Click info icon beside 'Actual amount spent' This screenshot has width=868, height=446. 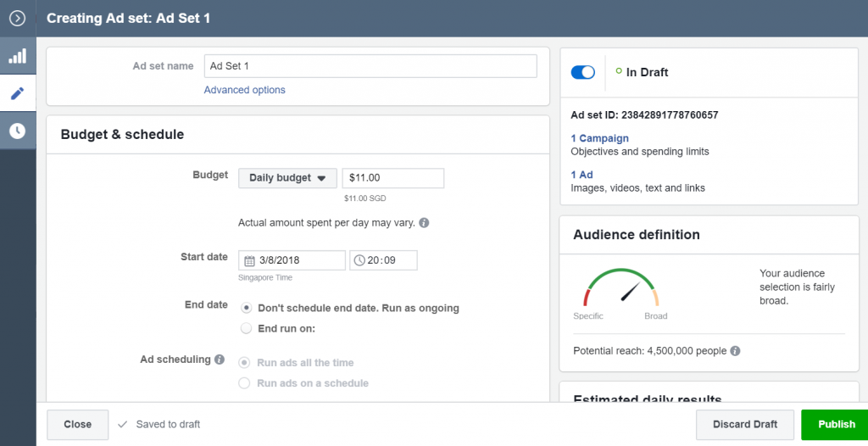tap(424, 223)
